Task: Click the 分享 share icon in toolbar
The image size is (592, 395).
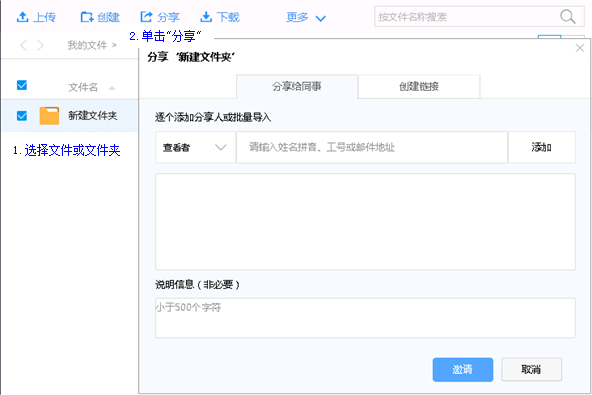Action: click(x=146, y=17)
